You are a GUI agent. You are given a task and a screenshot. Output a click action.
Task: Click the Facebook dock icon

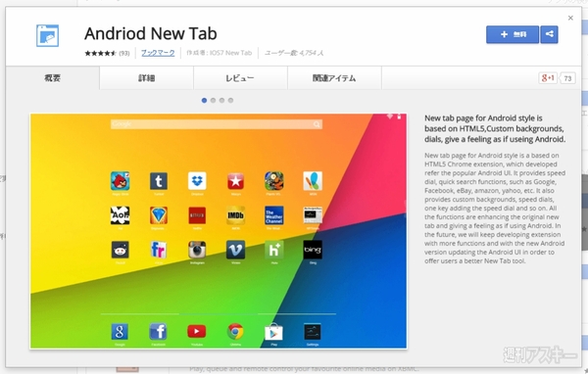click(x=159, y=332)
